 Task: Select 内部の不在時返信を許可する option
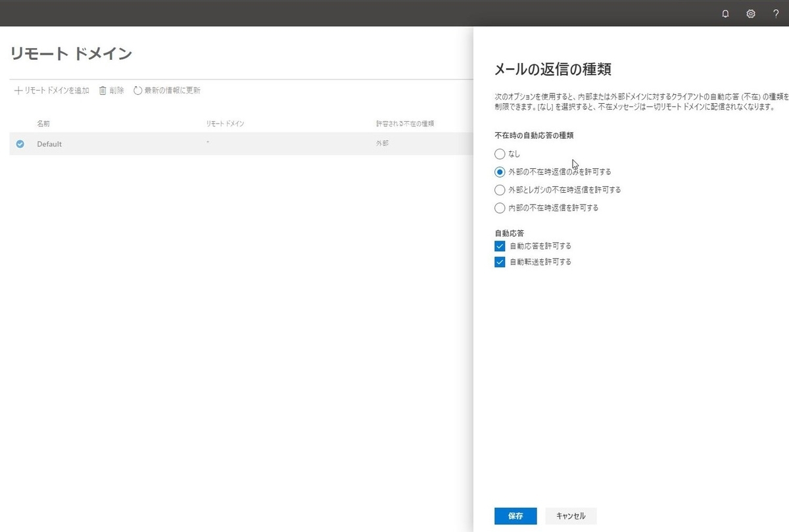pos(500,207)
